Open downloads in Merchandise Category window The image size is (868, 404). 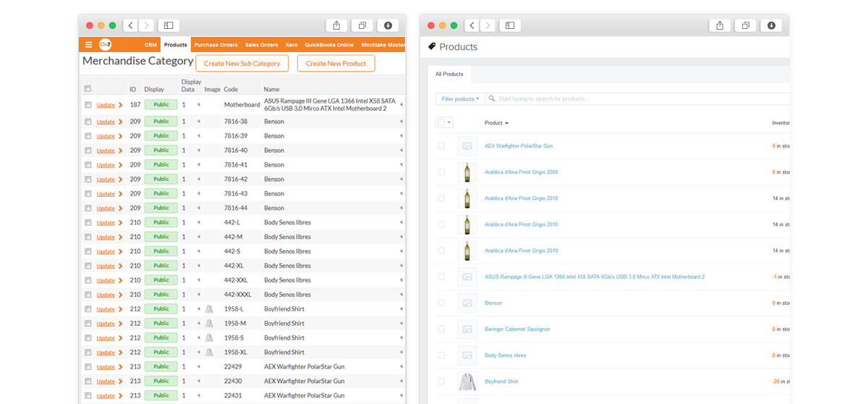(x=388, y=25)
